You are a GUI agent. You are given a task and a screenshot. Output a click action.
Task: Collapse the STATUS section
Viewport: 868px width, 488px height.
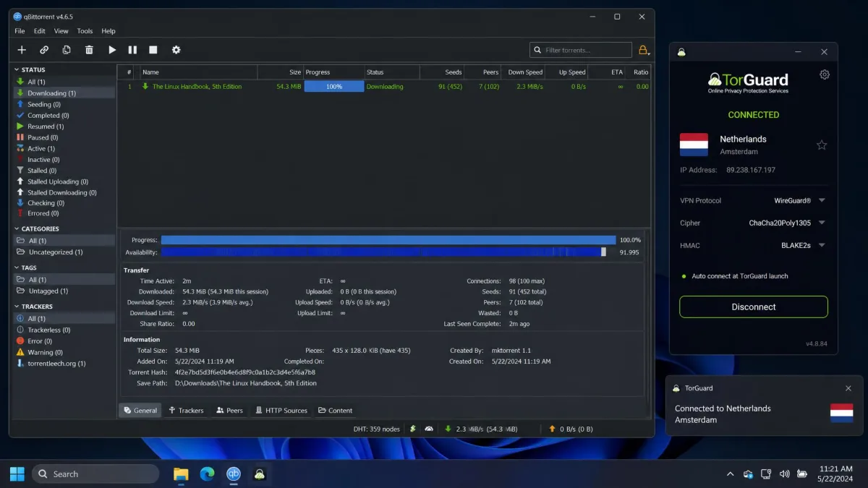click(17, 70)
